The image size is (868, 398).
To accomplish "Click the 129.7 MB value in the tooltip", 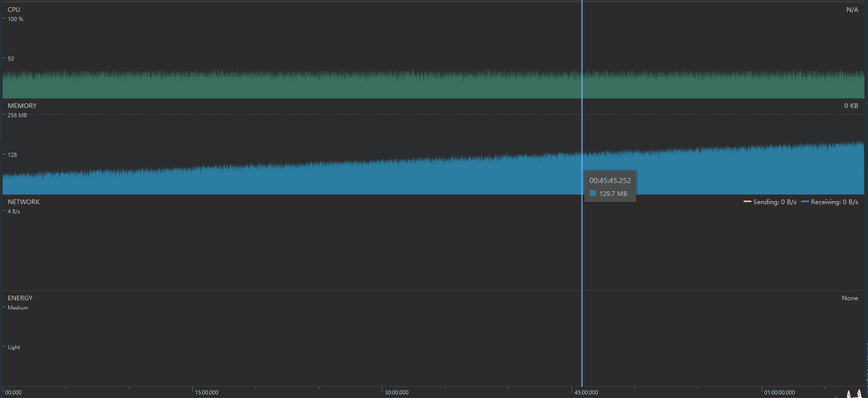I will 613,194.
